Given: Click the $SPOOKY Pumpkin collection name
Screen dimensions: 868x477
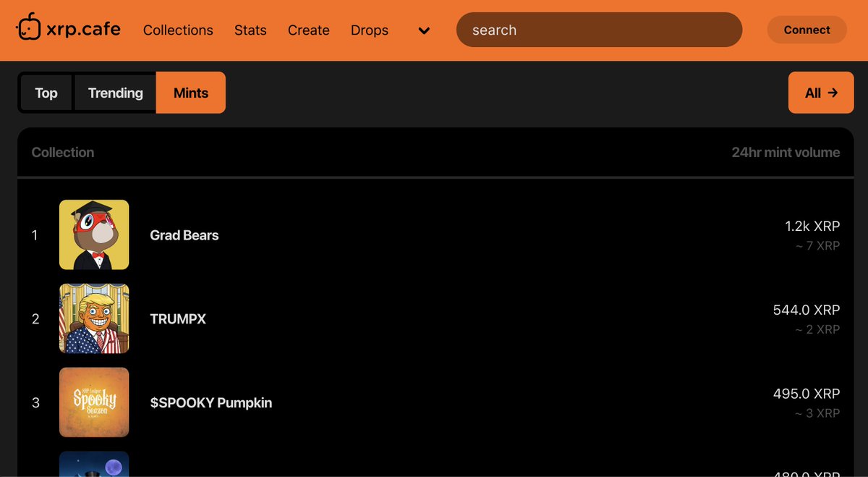Looking at the screenshot, I should [211, 402].
